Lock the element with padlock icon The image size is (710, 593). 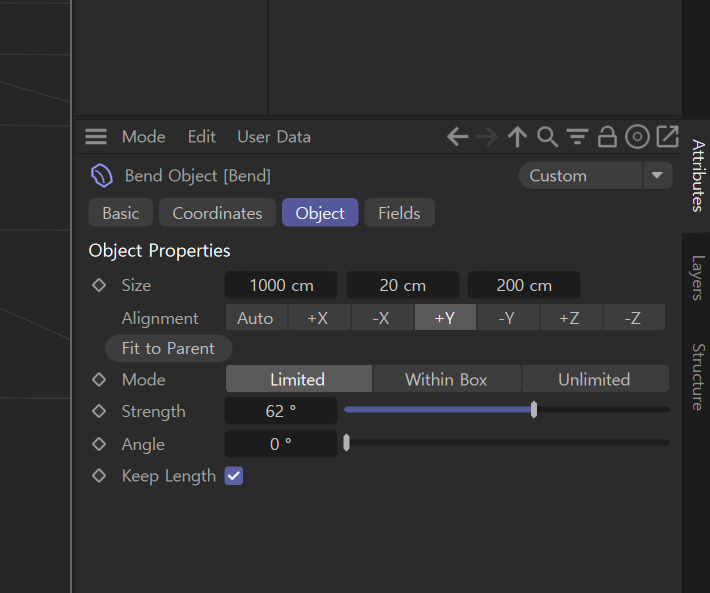click(x=607, y=137)
